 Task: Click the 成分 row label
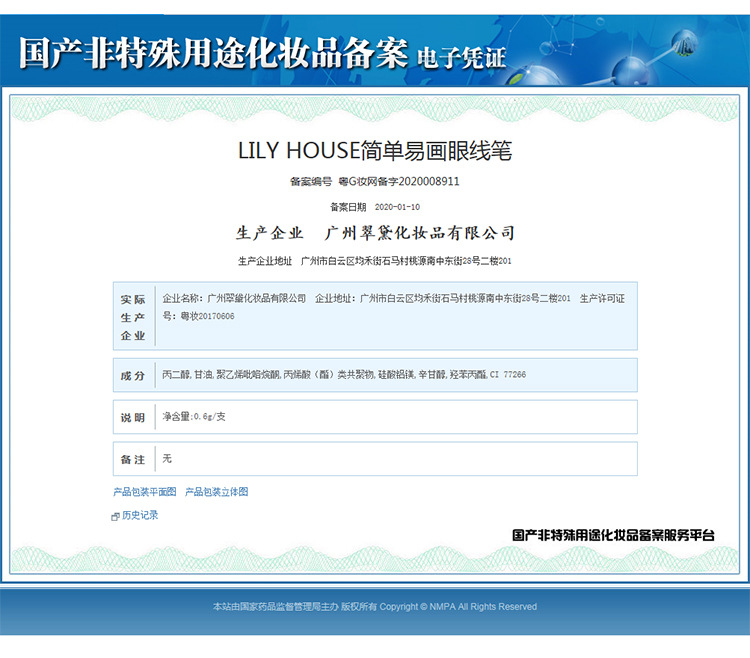[132, 376]
